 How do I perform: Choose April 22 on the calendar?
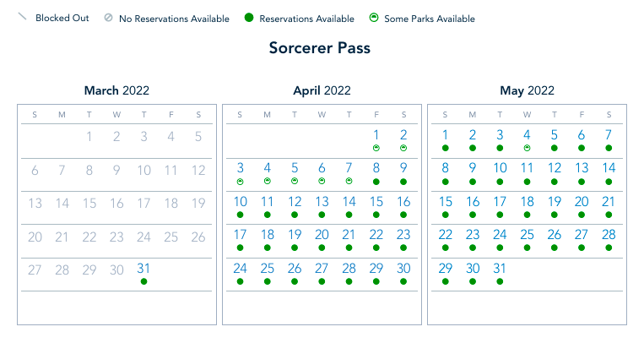click(x=376, y=236)
